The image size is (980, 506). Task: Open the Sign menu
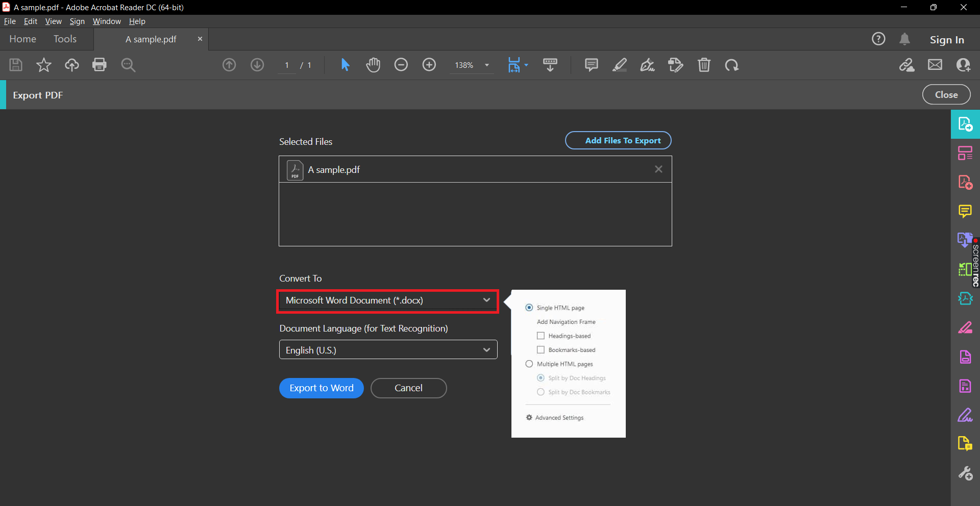pos(77,21)
